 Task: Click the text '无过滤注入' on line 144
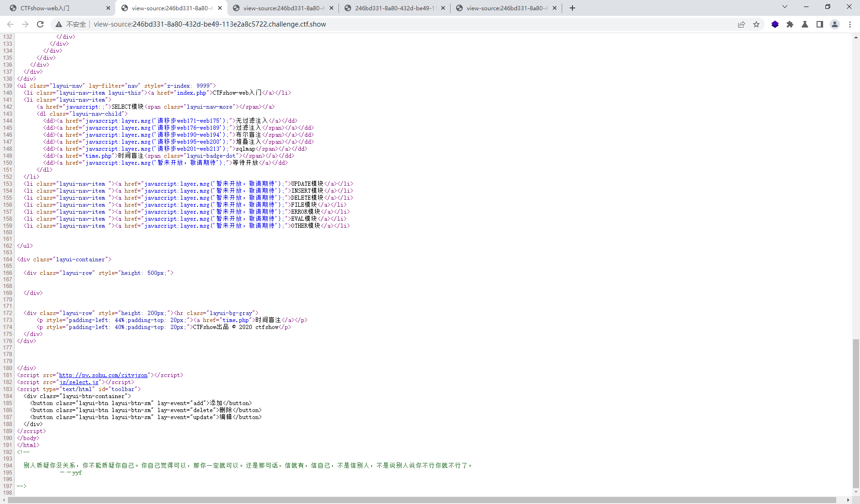252,121
